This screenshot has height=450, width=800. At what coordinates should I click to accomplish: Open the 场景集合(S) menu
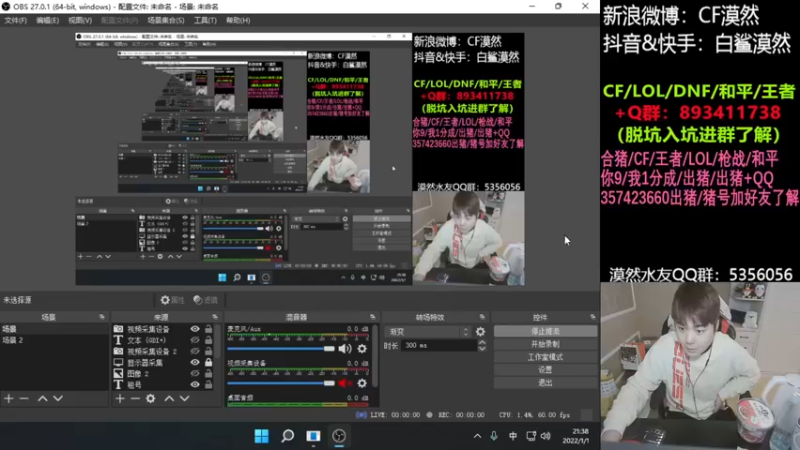tap(166, 20)
